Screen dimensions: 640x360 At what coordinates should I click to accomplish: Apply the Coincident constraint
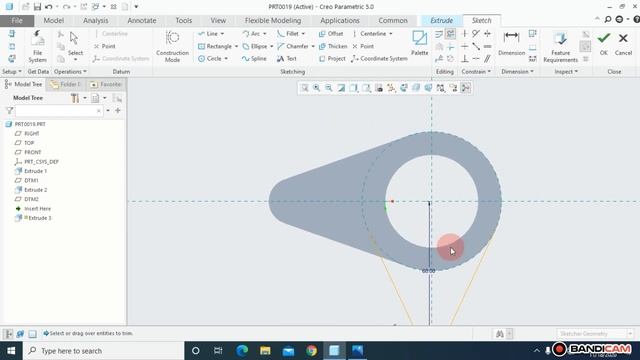tap(476, 59)
